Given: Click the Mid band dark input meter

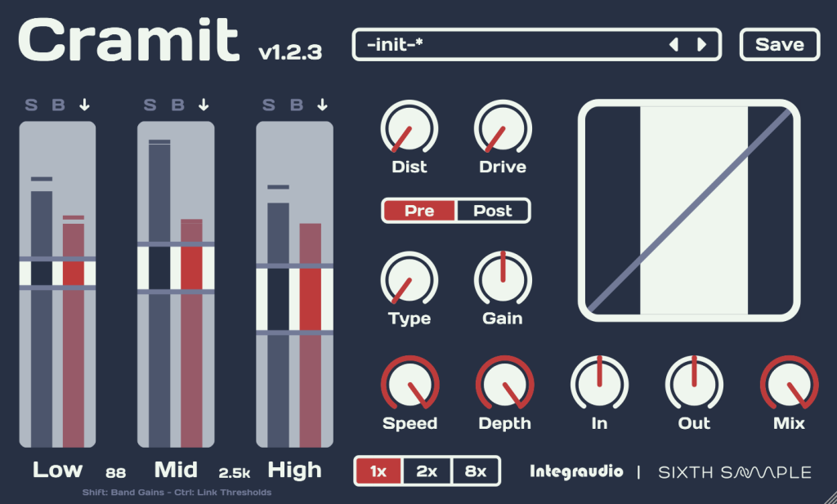Looking at the screenshot, I should pos(159,296).
